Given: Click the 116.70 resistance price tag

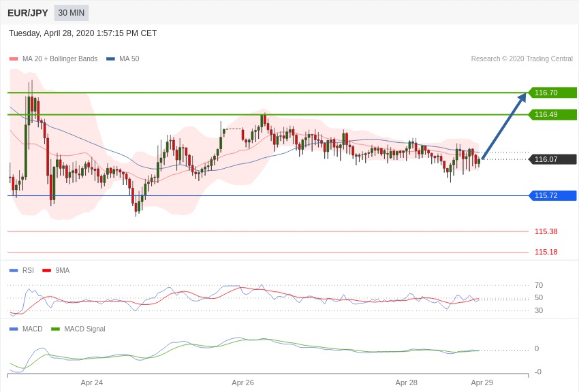Looking at the screenshot, I should click(x=552, y=93).
